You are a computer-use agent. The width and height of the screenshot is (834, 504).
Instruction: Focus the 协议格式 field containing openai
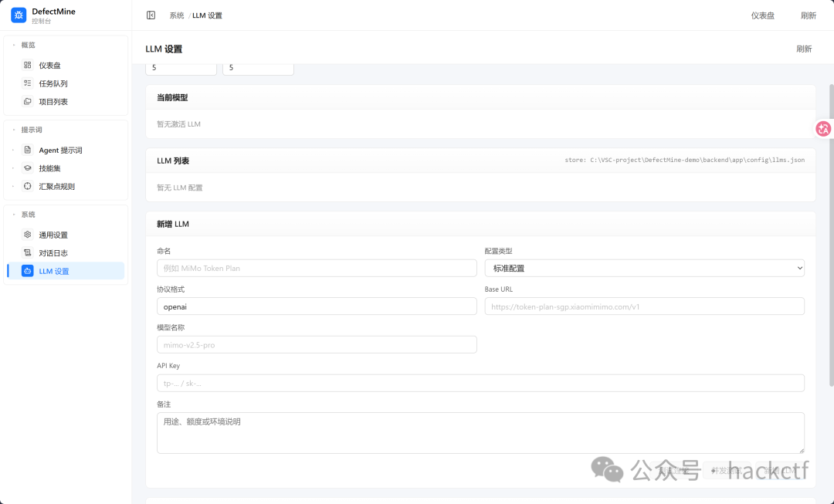click(317, 306)
